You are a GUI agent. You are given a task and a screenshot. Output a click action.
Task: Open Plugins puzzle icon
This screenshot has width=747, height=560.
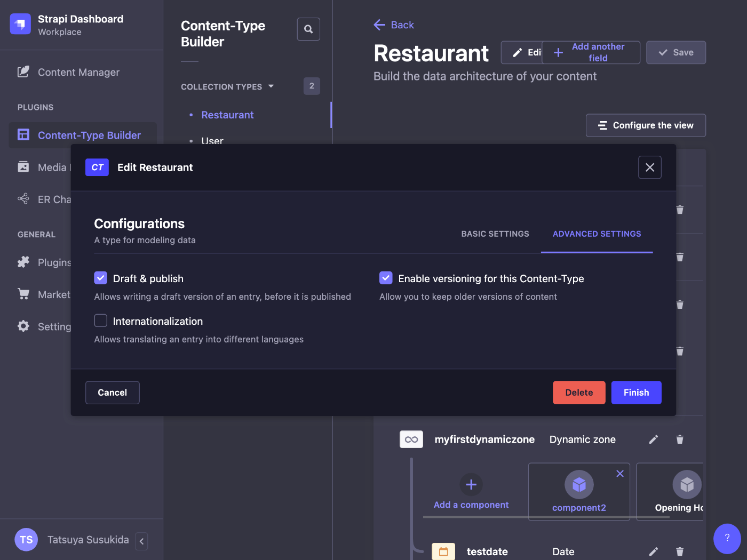point(23,262)
